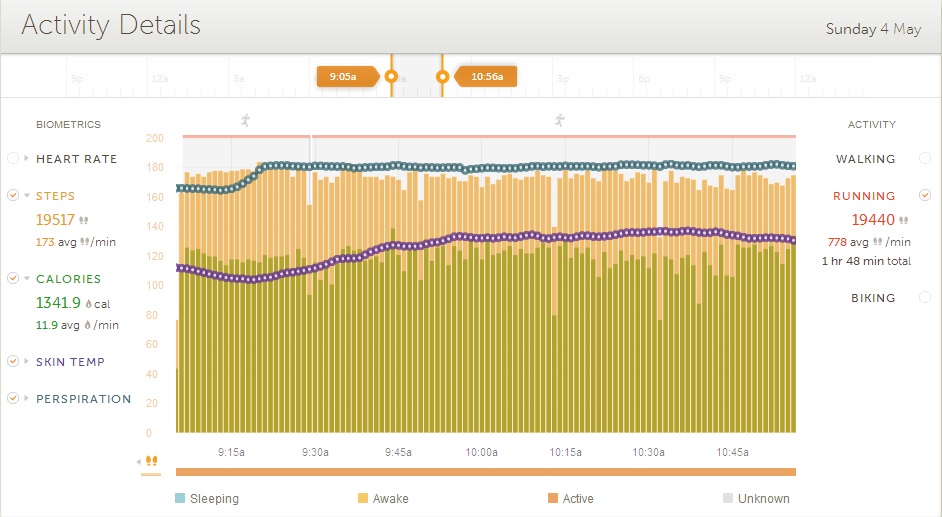Enable the Heart Rate biometric checkbox
This screenshot has height=517, width=942.
point(12,159)
